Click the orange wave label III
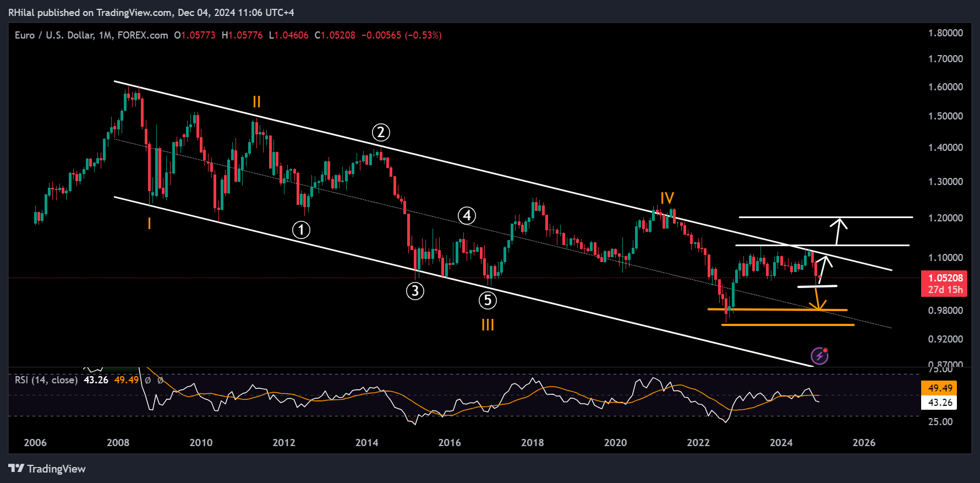 click(488, 325)
